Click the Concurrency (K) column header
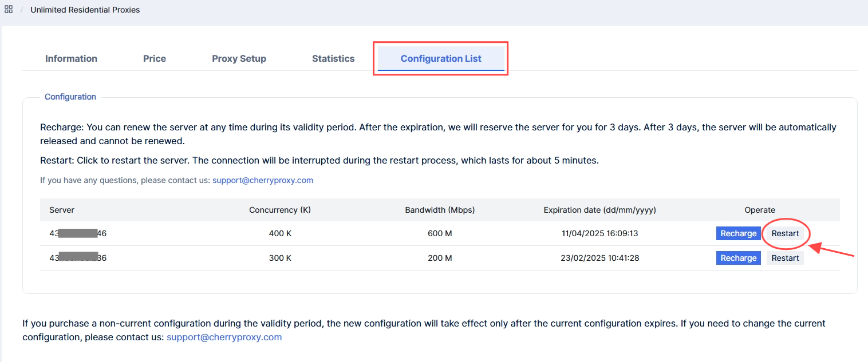Viewport: 868px width, 362px height. tap(280, 210)
